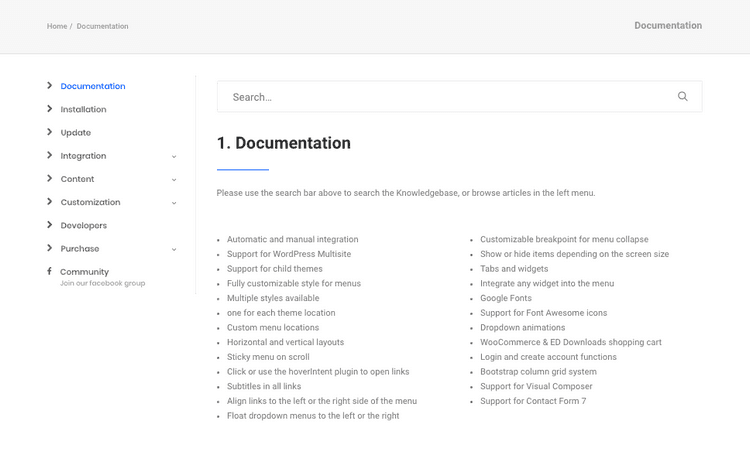
Task: Click 'Sticky menu on scroll' item
Action: [268, 357]
